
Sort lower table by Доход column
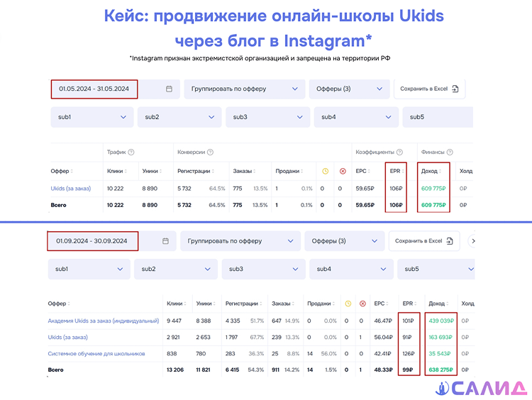click(x=438, y=304)
